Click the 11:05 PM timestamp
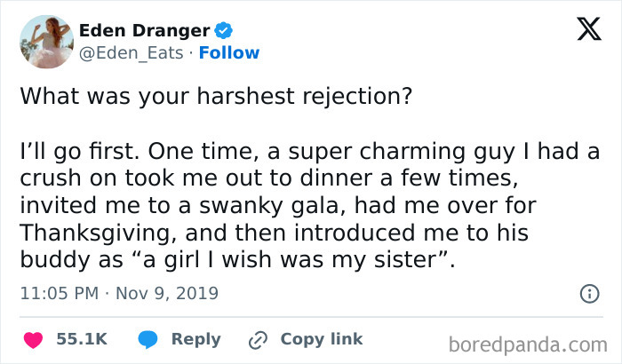The width and height of the screenshot is (622, 364). pos(52,292)
